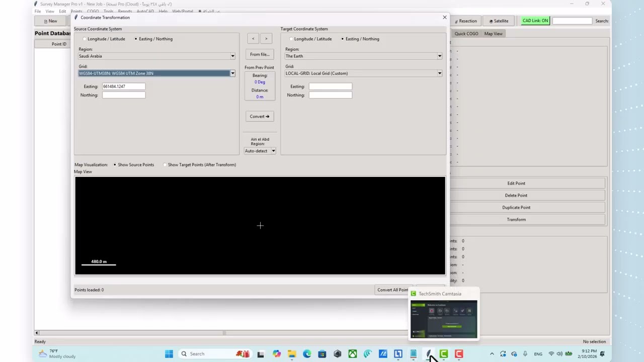644x362 pixels.
Task: Click source Northing input field
Action: 124,95
